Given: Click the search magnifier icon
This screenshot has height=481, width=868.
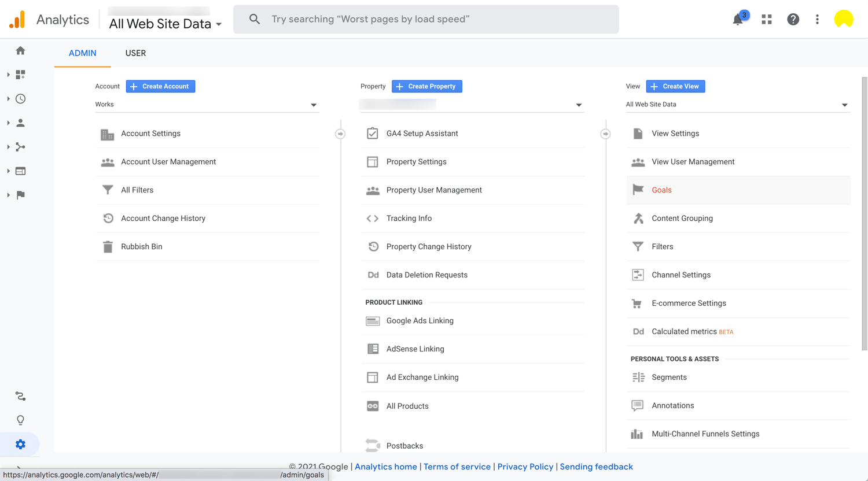Looking at the screenshot, I should coord(255,19).
